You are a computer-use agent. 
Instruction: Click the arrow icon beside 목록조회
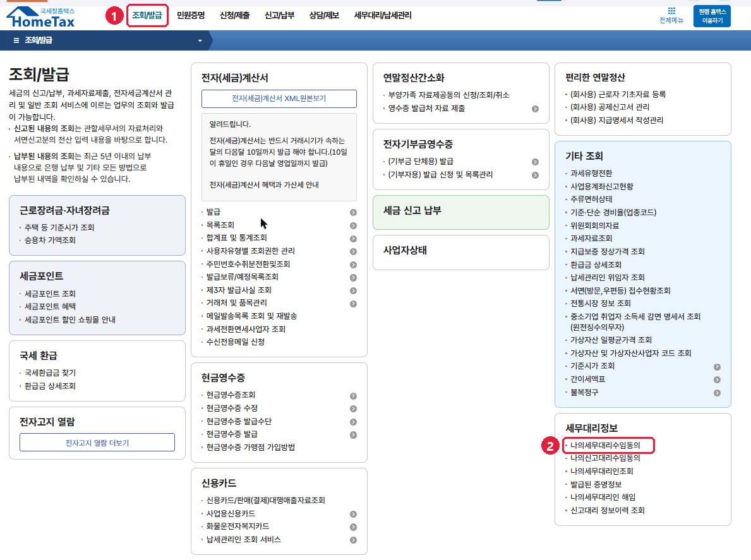(x=353, y=225)
